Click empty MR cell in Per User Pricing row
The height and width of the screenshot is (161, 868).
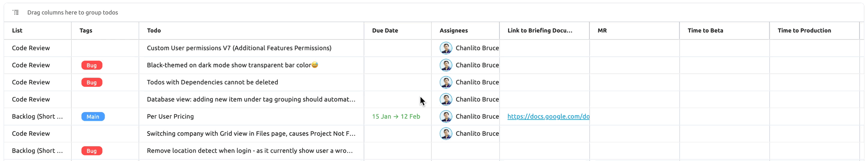click(634, 116)
